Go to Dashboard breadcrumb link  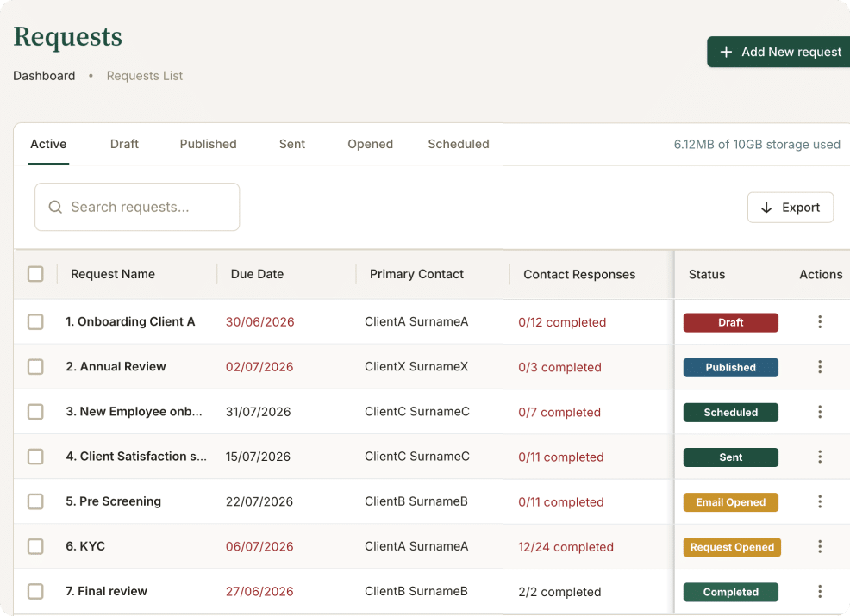click(x=44, y=76)
